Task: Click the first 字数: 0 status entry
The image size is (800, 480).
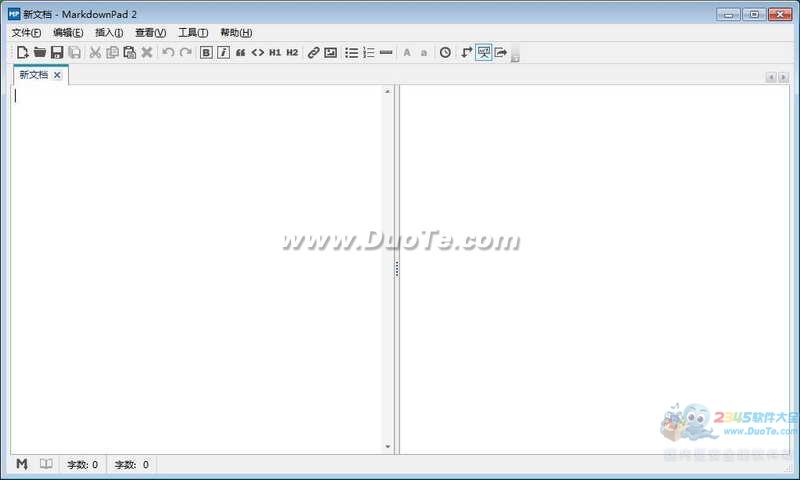Action: pos(83,465)
